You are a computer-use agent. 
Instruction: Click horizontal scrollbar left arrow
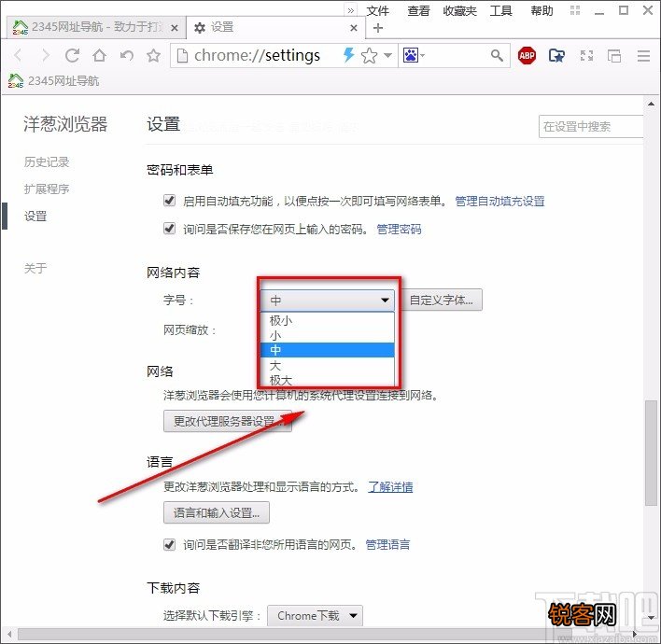tap(9, 634)
